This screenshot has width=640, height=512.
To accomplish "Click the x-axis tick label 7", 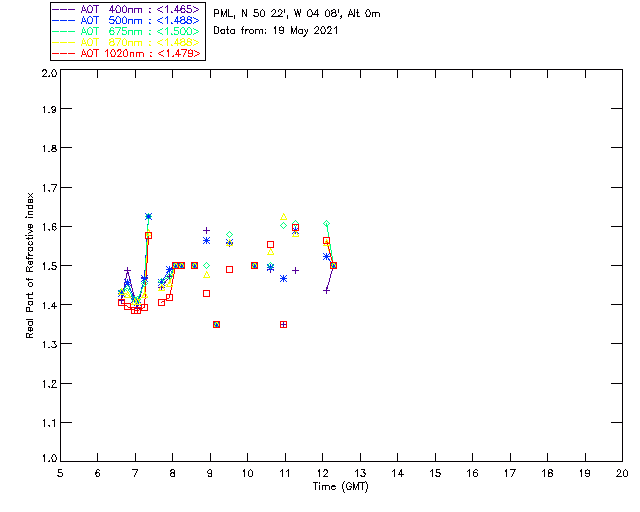I will (135, 473).
